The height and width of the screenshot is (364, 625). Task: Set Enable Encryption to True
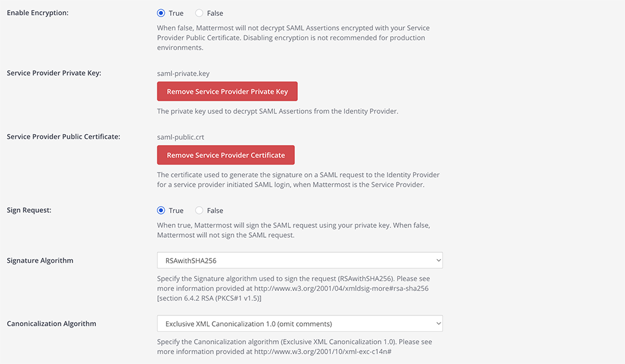pyautogui.click(x=161, y=13)
